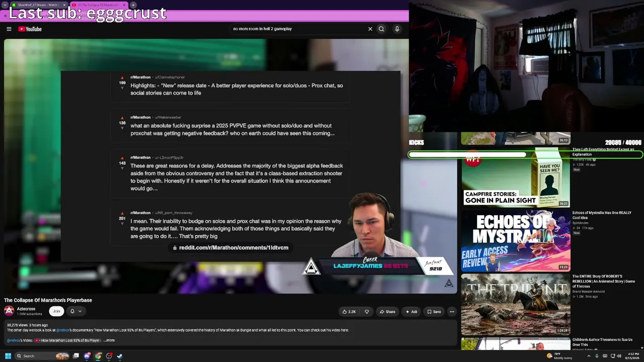Open Google Chrome from the taskbar

(98, 356)
